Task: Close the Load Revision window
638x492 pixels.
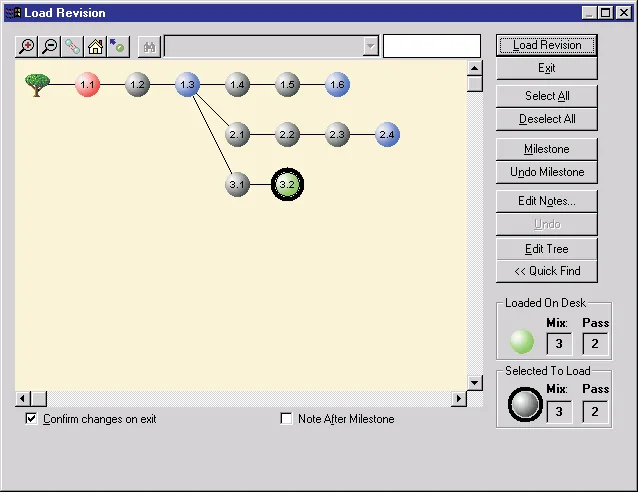Action: point(623,13)
